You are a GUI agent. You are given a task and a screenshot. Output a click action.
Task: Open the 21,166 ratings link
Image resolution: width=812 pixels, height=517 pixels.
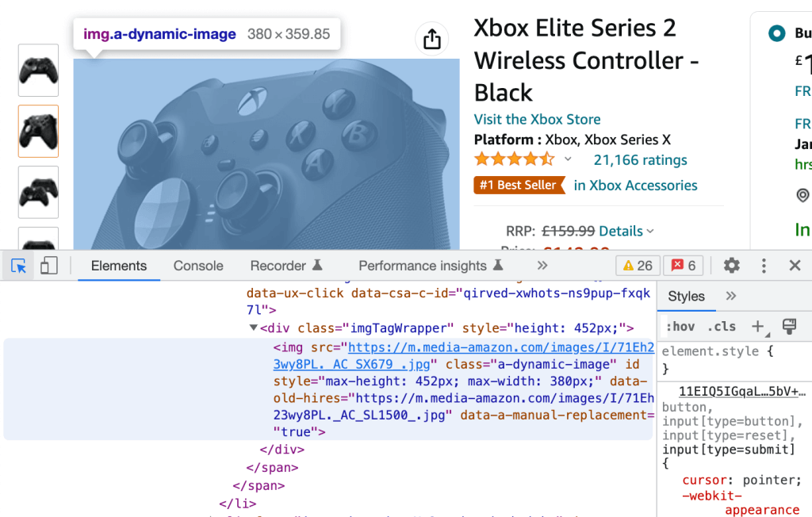click(640, 159)
